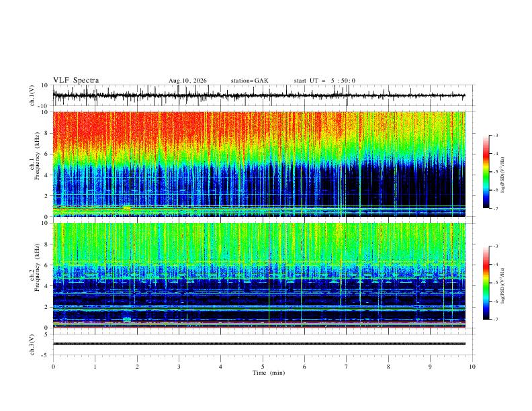Viewport: 532px width, 411px height.
Task: Click the ch.2 'log(PSD)(V²/Hz)' colorbar label
Action: pos(503,286)
